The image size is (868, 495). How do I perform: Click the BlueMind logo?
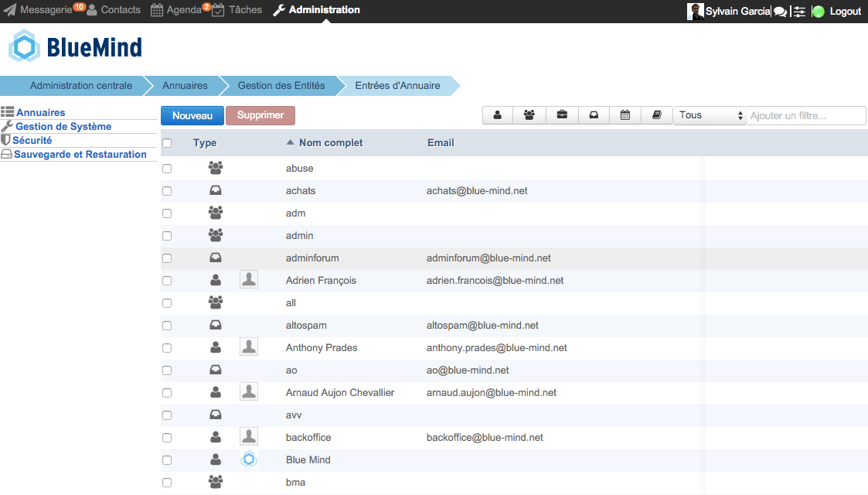tap(76, 46)
